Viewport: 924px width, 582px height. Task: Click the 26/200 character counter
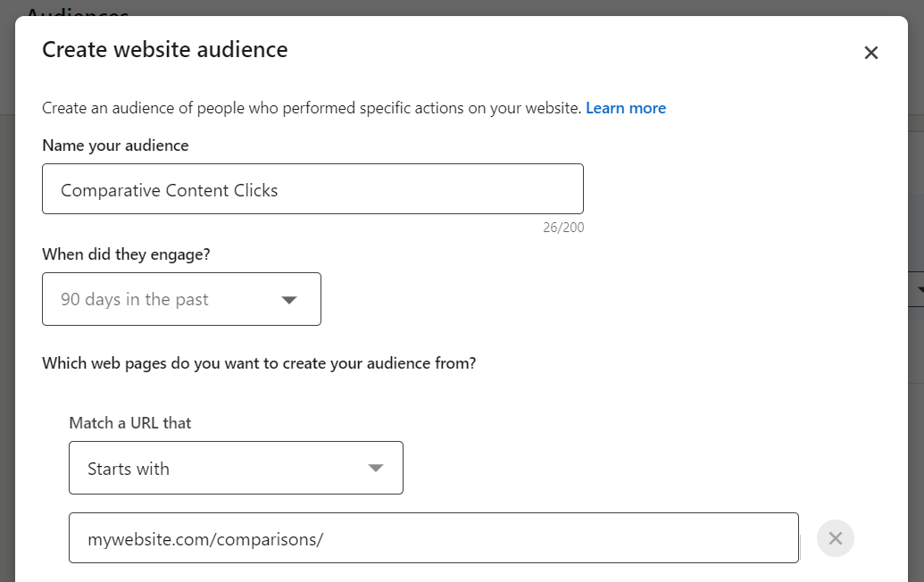tap(563, 228)
